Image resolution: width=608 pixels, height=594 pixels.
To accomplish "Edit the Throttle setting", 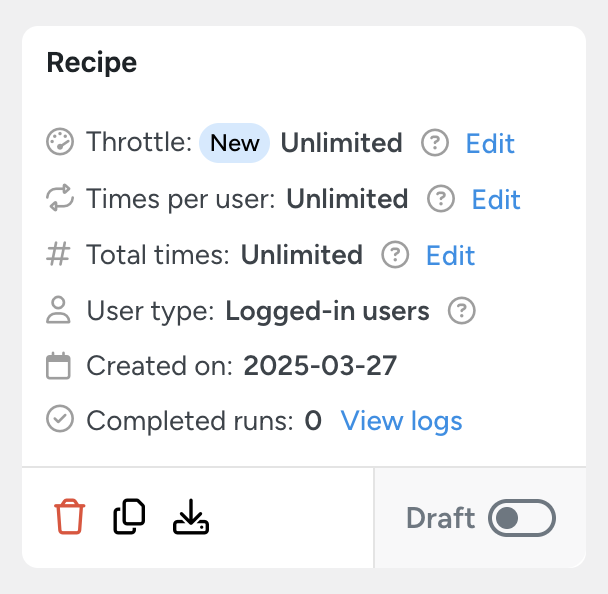I will tap(490, 144).
